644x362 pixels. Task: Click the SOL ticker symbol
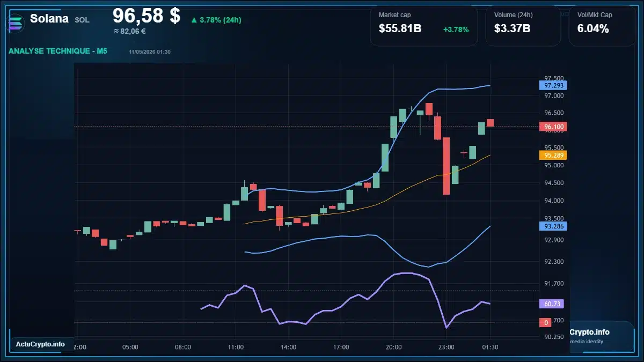82,20
